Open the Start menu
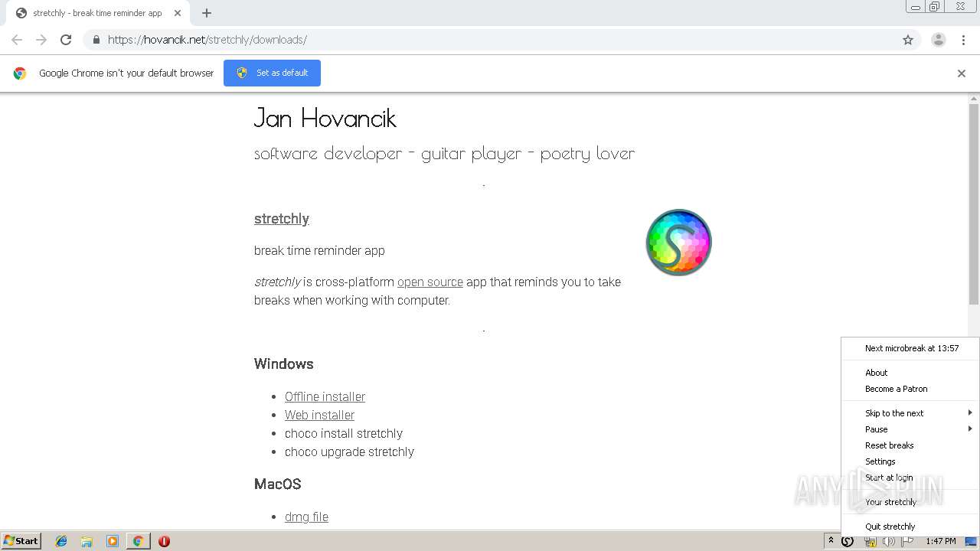Viewport: 980px width, 551px height. click(x=21, y=541)
